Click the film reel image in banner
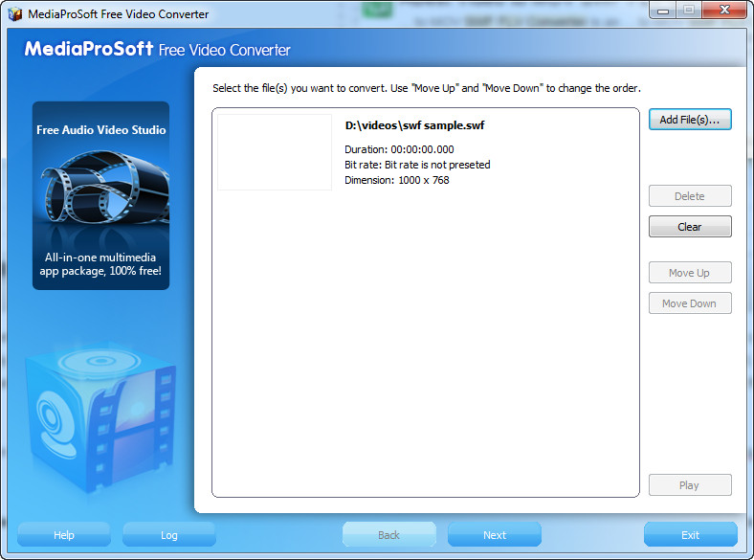Screen dimensions: 754x560 [105, 188]
